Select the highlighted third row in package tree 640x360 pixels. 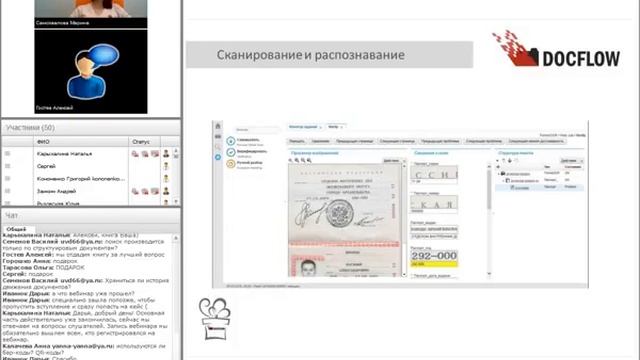tap(539, 187)
